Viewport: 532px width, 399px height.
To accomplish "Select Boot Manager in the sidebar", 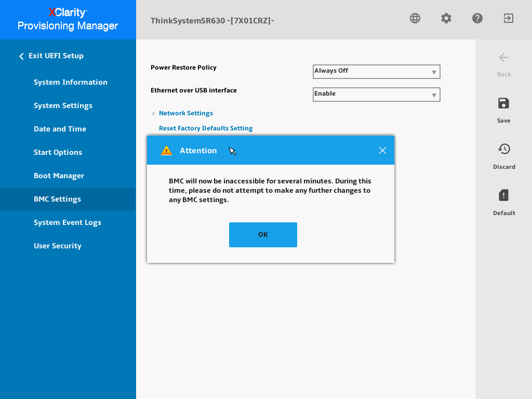I will 59,176.
